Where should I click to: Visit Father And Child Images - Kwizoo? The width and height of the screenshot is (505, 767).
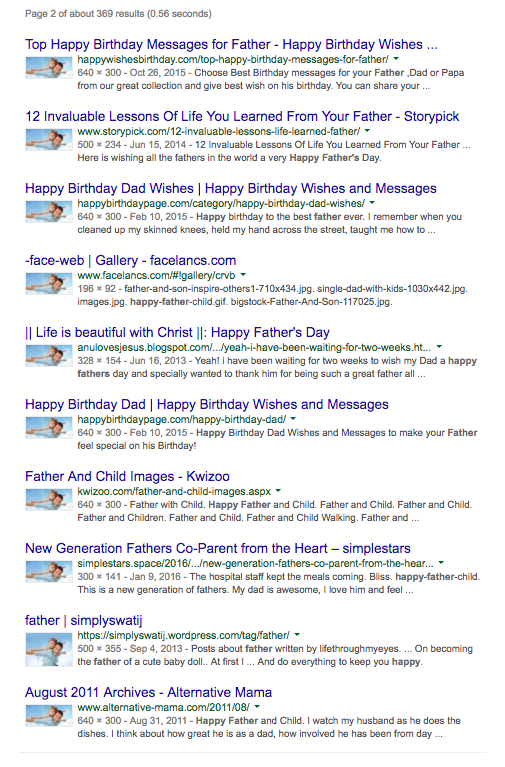point(127,476)
